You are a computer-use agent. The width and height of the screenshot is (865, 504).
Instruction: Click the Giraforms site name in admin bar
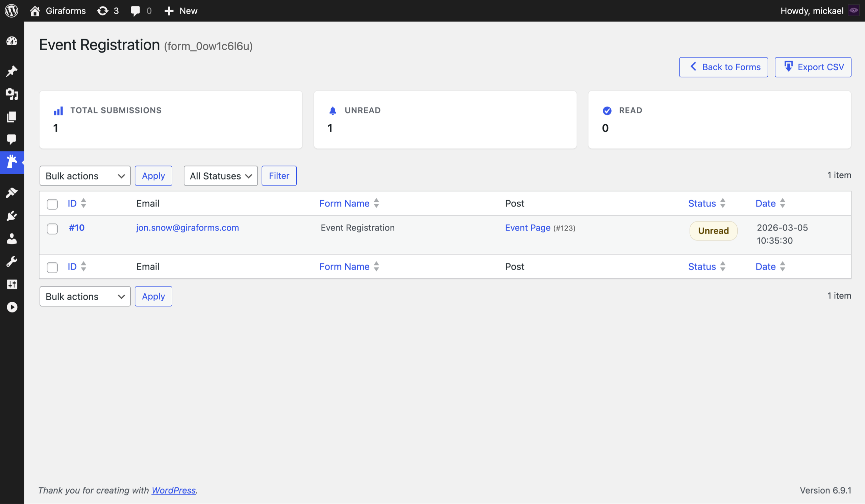[x=66, y=11]
